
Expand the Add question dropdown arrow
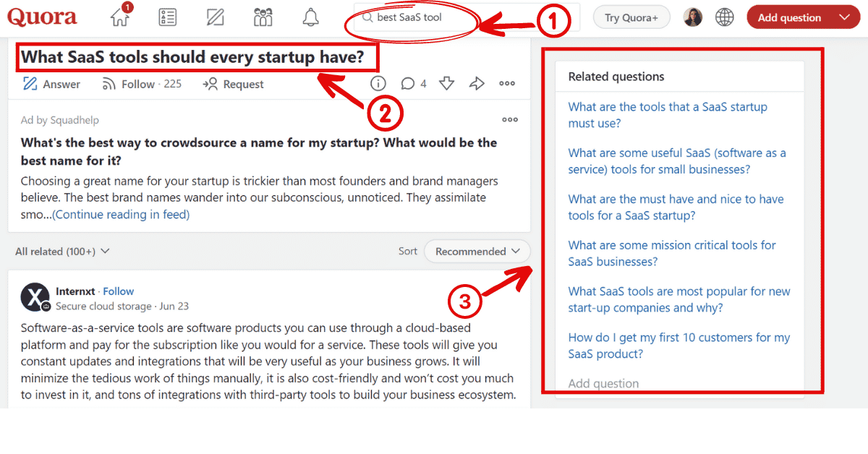click(843, 17)
